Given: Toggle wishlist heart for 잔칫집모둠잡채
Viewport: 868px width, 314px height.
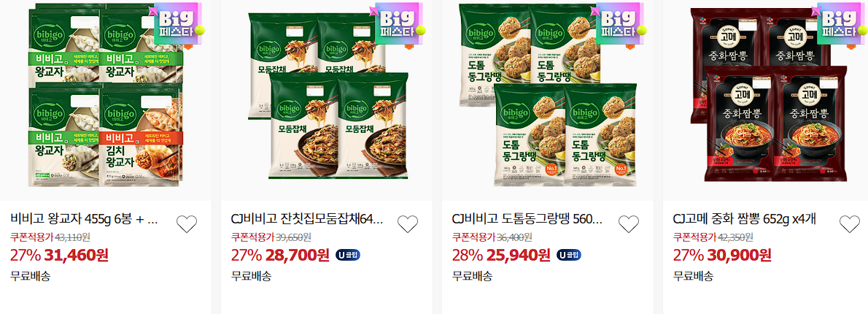Looking at the screenshot, I should [408, 223].
